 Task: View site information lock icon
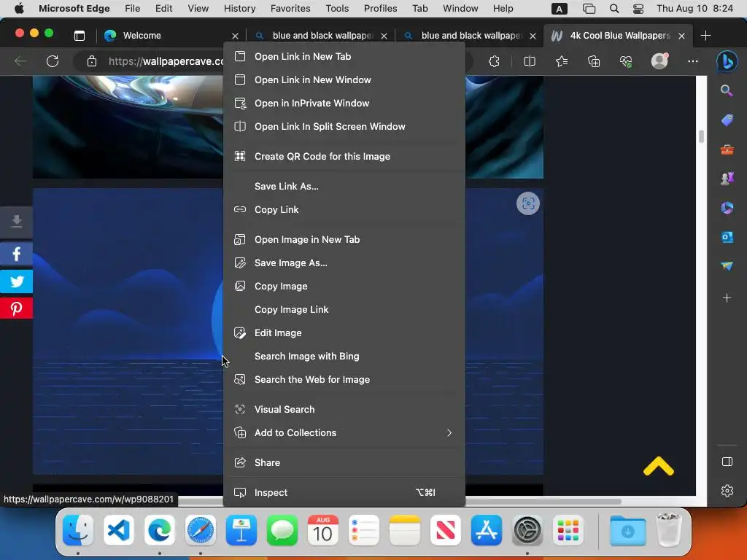pos(91,61)
